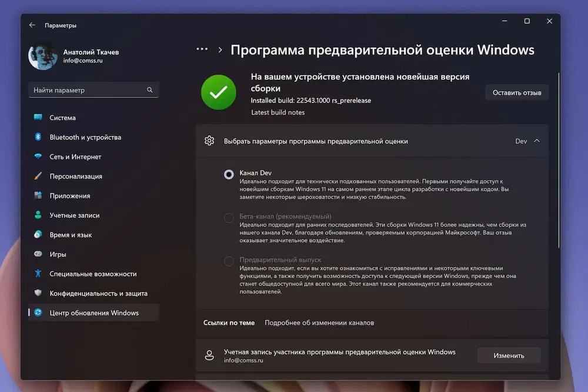
Task: Click the Оставить отзыв button
Action: [x=517, y=93]
